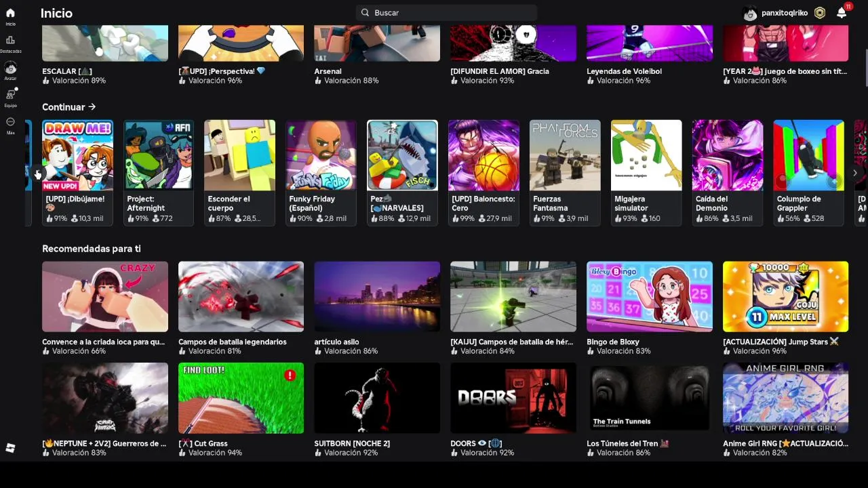The image size is (868, 488).
Task: Click Valoración 66% under criada loca game
Action: coord(74,351)
